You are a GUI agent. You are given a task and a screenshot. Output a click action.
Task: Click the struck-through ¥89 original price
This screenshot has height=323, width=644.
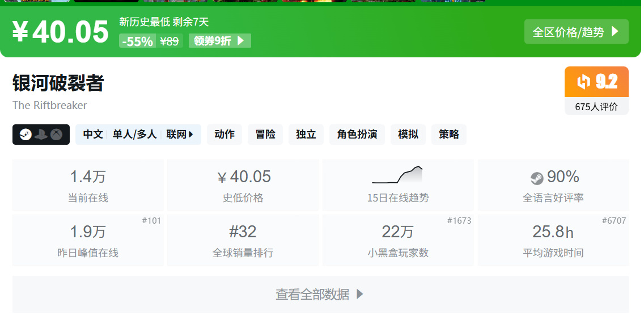pyautogui.click(x=169, y=41)
